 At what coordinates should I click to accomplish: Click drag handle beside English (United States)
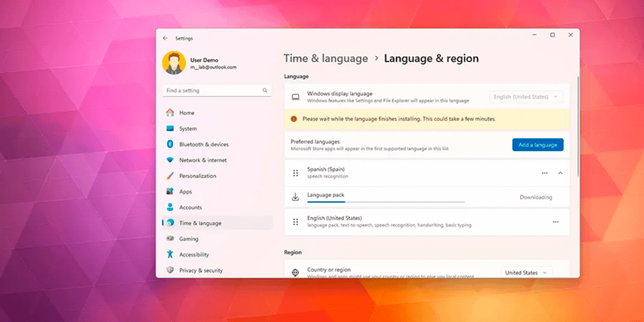tap(295, 222)
